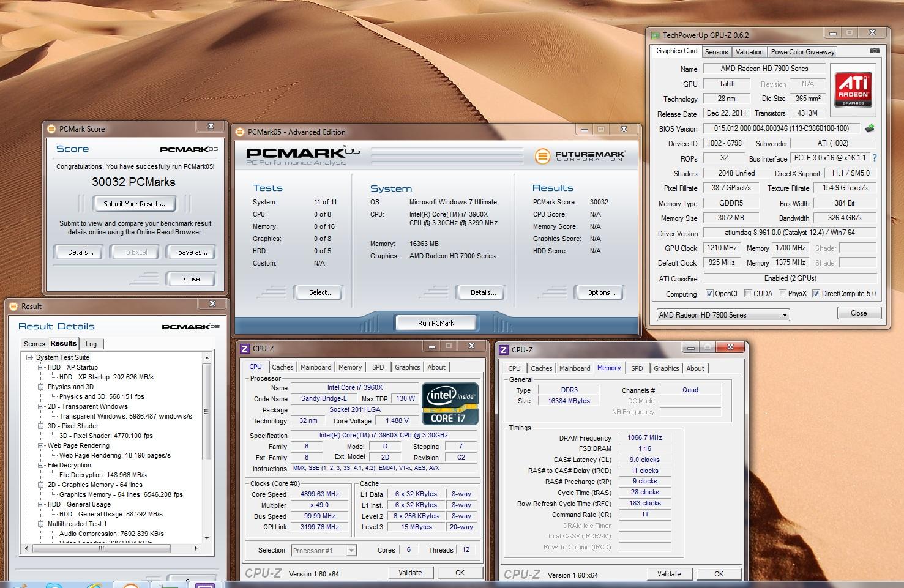Collapse the System Test Suite tree node
The width and height of the screenshot is (904, 588).
(x=29, y=357)
